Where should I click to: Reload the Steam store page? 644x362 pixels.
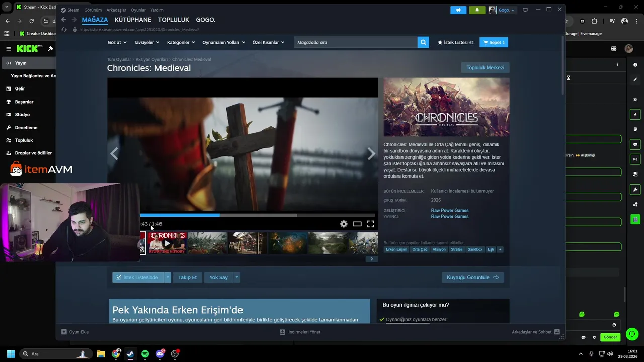tap(64, 30)
